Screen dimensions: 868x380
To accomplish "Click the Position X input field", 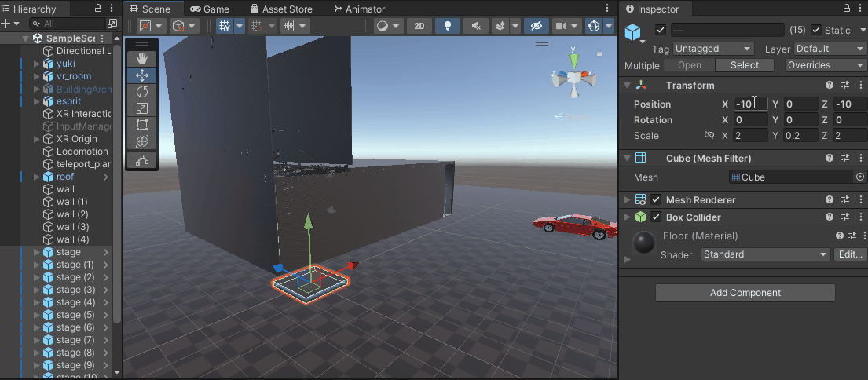I will (x=750, y=104).
